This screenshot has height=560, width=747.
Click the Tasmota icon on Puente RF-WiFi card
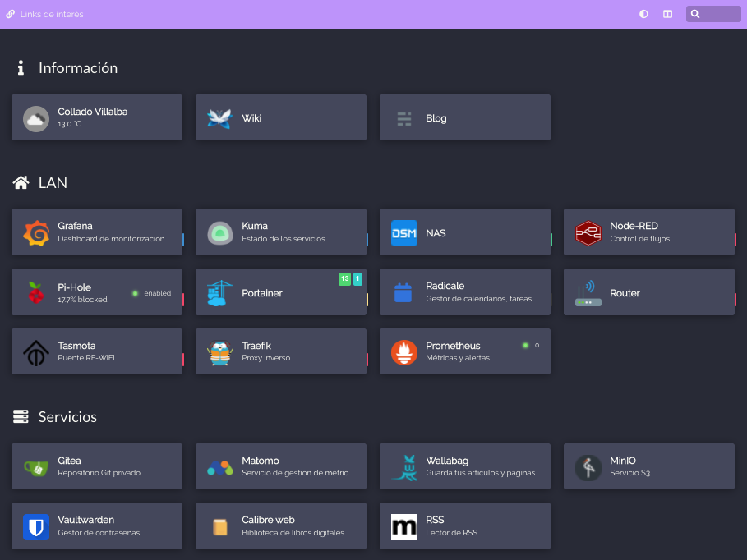[36, 351]
